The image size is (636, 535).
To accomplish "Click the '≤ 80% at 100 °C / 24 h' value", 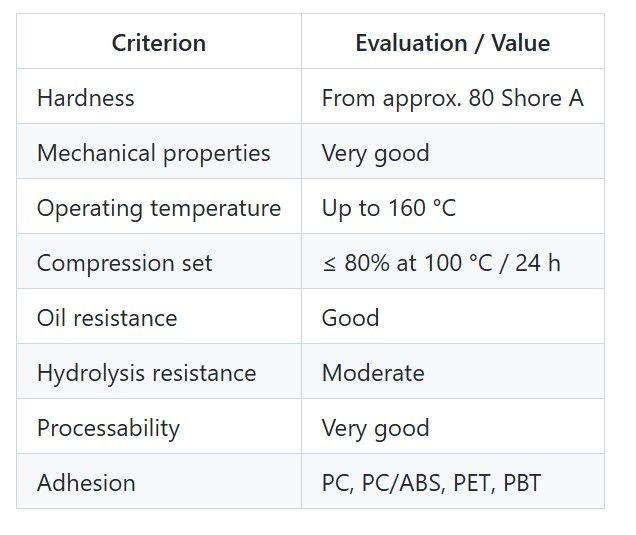I will click(441, 263).
